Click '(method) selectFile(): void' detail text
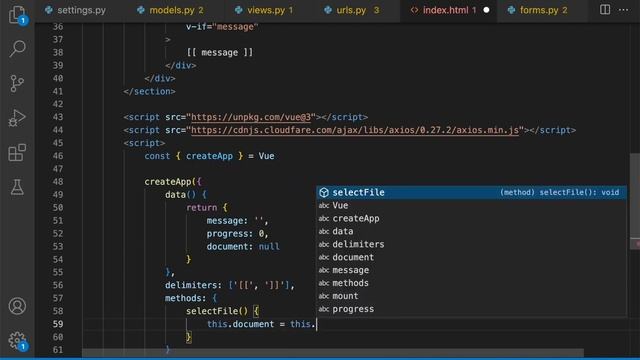The width and height of the screenshot is (640, 360). pyautogui.click(x=560, y=192)
